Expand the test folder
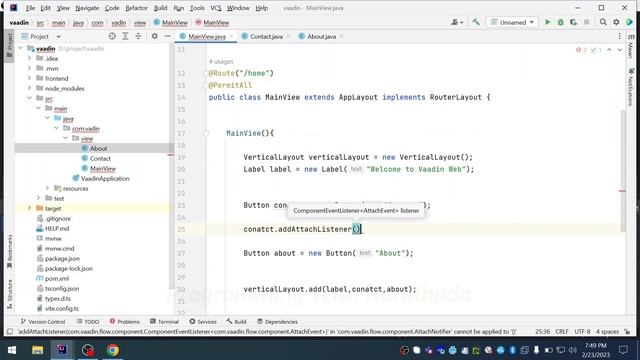 (38, 198)
